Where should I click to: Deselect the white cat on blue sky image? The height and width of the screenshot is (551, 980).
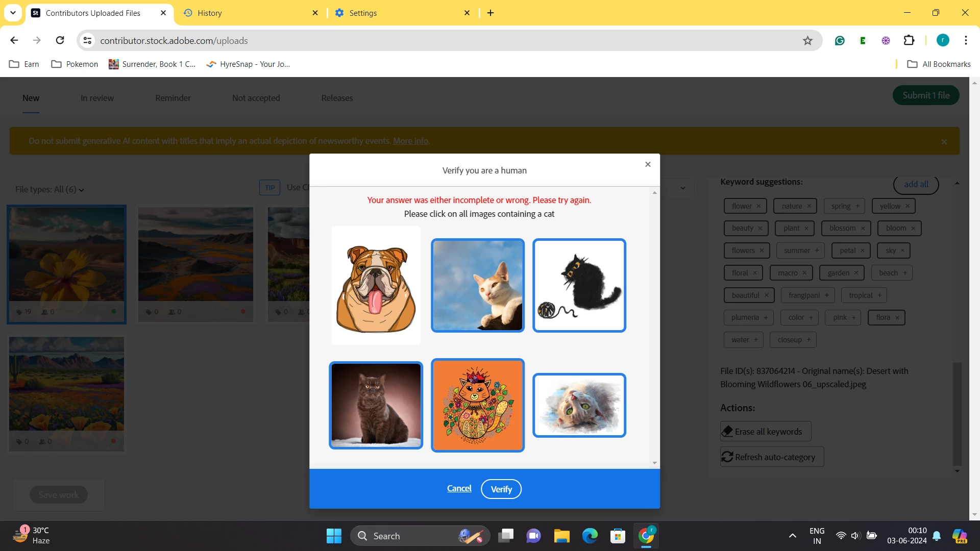tap(477, 285)
